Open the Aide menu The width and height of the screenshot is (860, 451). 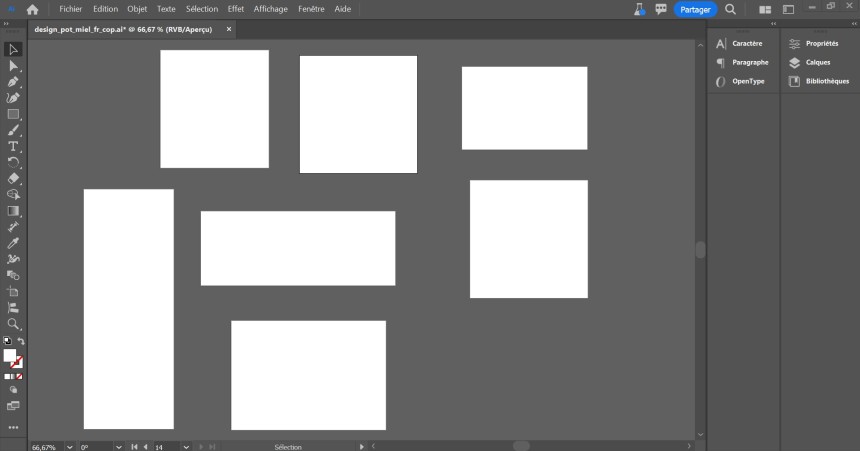343,9
